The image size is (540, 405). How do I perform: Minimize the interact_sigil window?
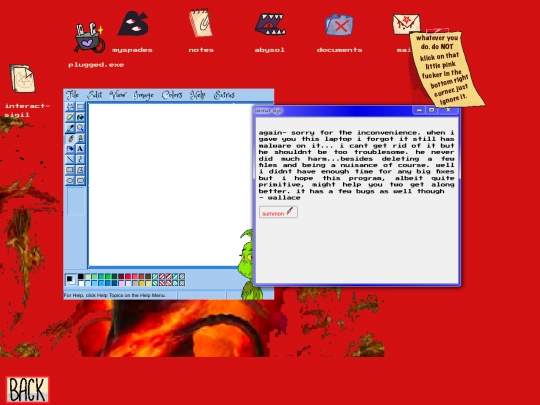[x=419, y=110]
